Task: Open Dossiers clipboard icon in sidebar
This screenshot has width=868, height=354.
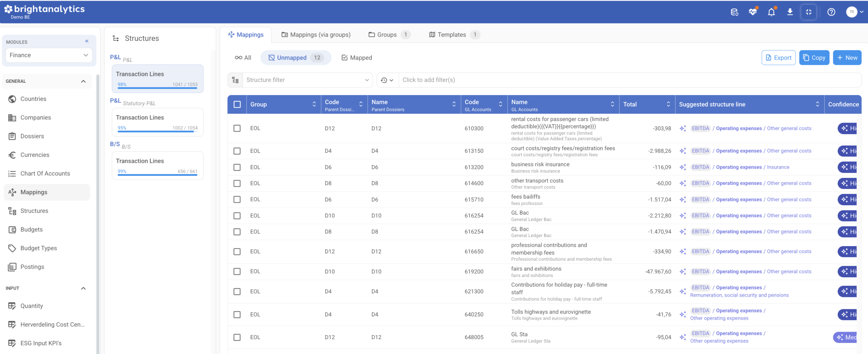Action: coord(12,136)
